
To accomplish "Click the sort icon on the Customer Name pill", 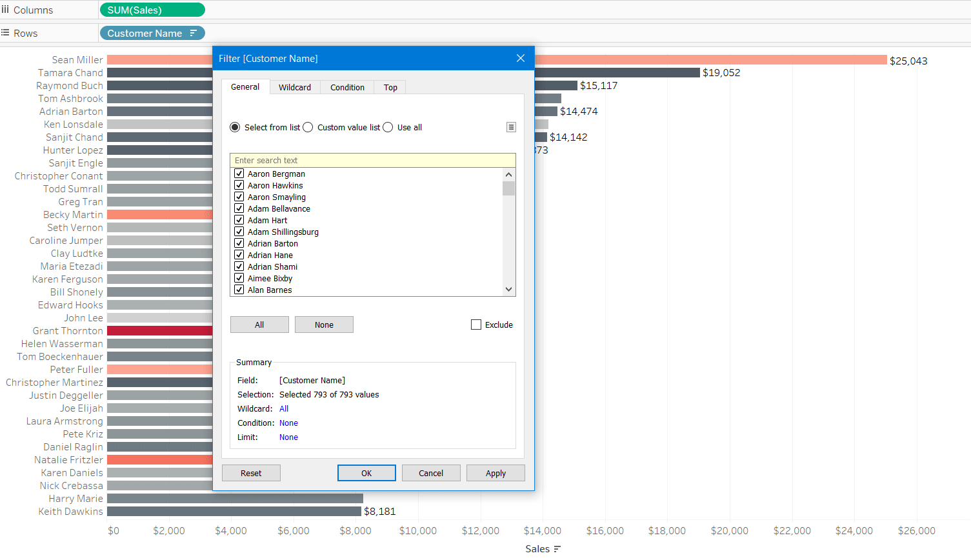I will 193,33.
